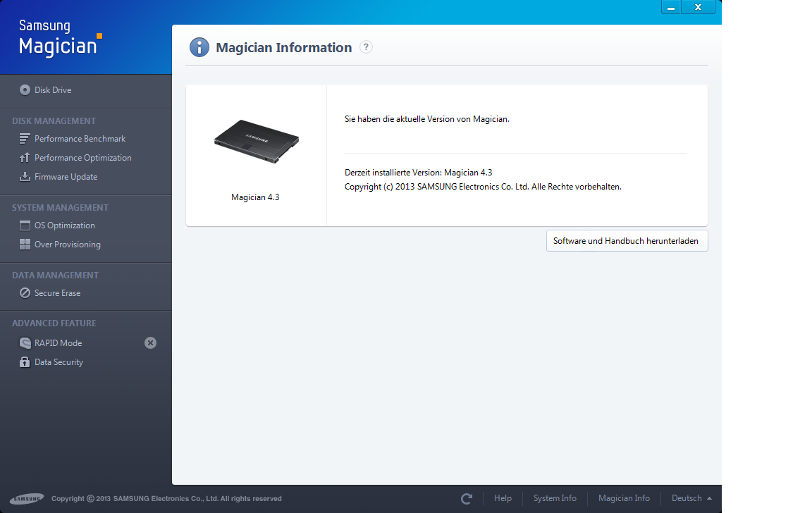
Task: Click the Samsung Magician logo
Action: 60,38
